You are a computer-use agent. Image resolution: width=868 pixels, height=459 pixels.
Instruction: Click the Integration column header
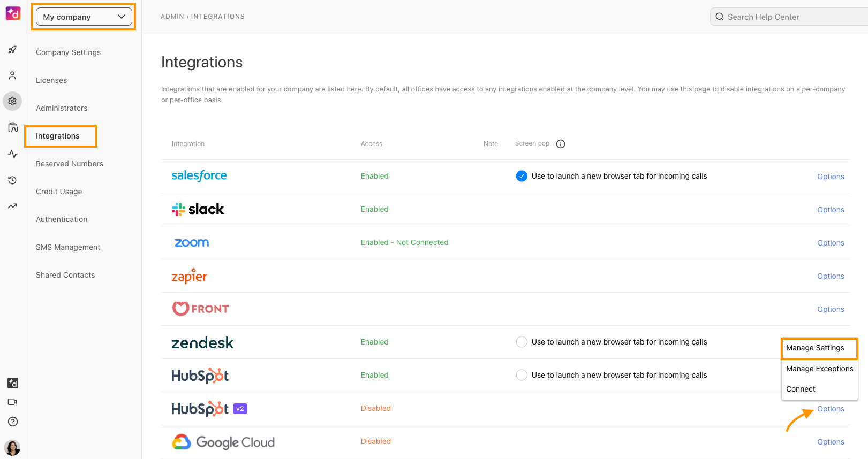[x=188, y=144]
